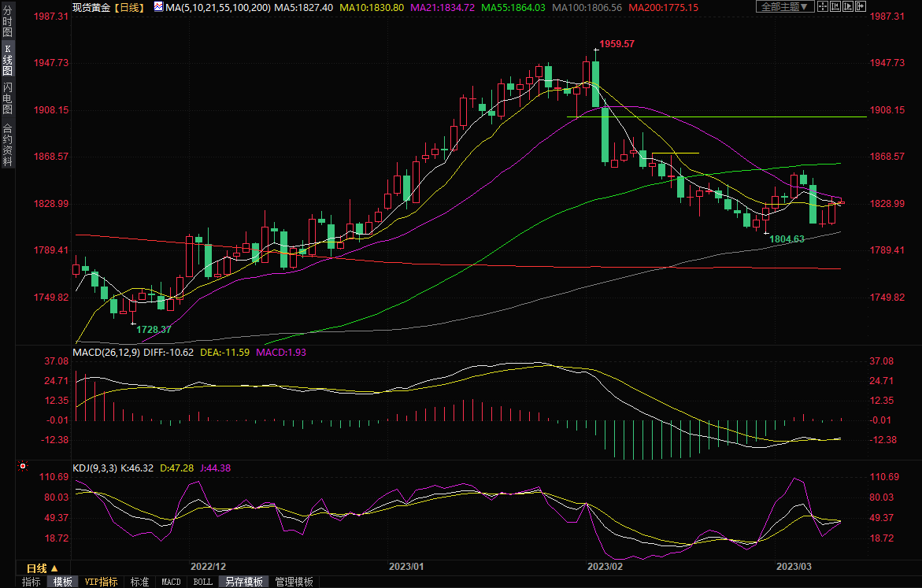Open the 全部主题 theme dropdown
The image size is (922, 588).
[x=783, y=6]
